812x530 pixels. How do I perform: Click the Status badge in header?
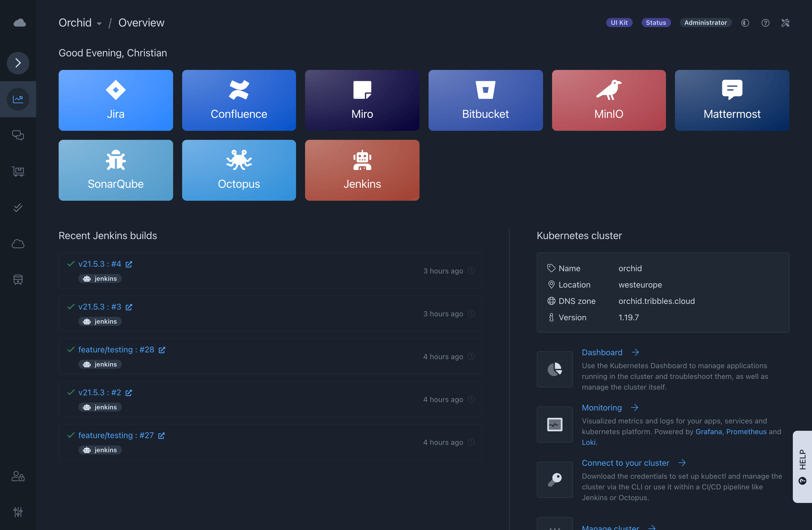click(x=656, y=23)
